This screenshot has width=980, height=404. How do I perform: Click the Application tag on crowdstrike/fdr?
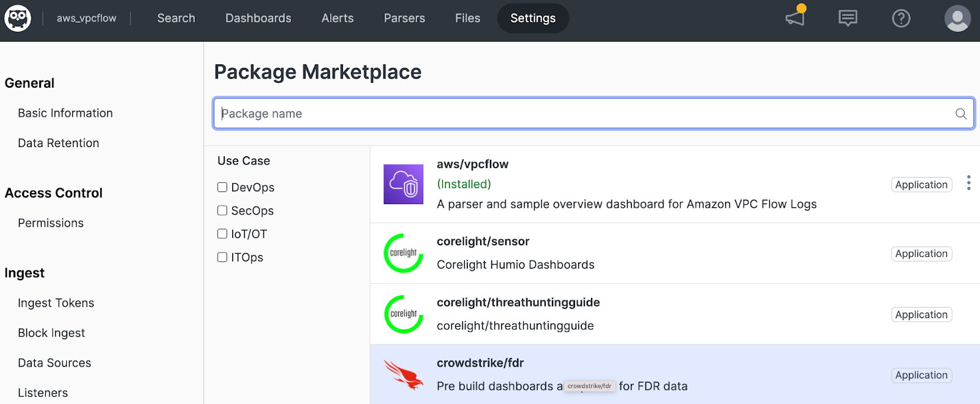[x=921, y=375]
